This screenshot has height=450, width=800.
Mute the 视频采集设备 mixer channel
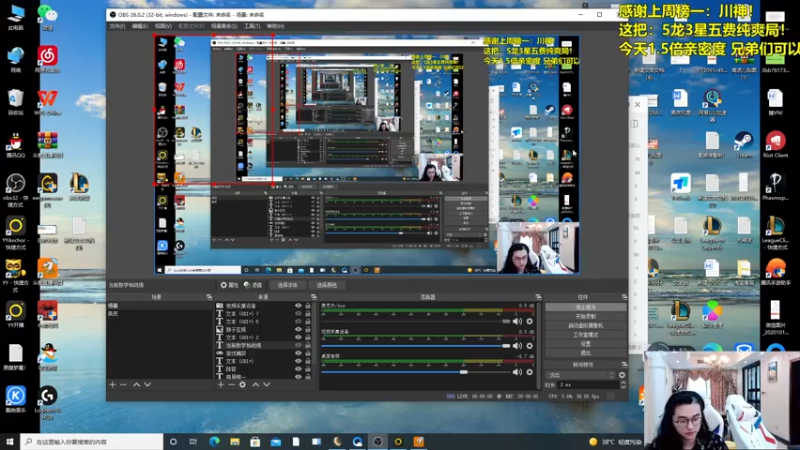(517, 345)
